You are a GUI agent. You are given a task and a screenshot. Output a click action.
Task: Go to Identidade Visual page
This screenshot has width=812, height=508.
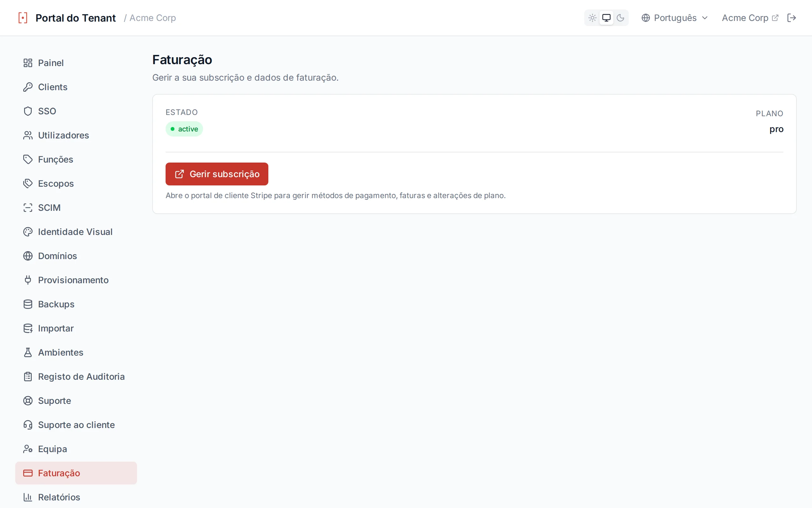coord(76,232)
